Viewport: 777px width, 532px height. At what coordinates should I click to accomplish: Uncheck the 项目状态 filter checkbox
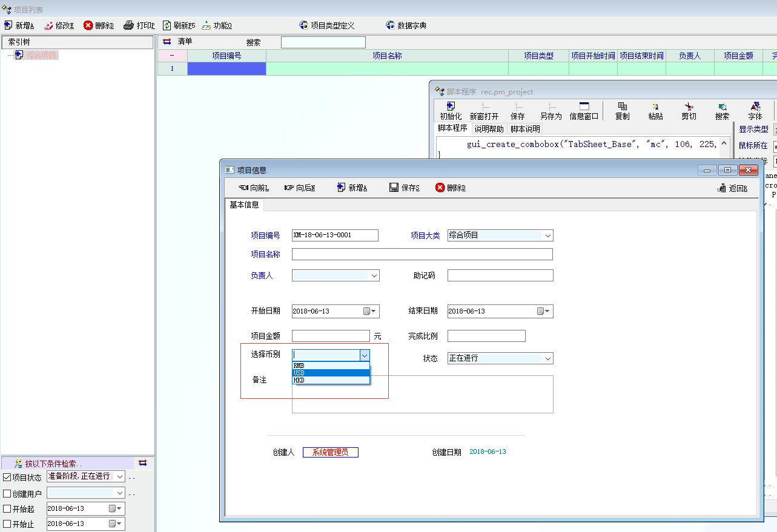click(x=7, y=478)
